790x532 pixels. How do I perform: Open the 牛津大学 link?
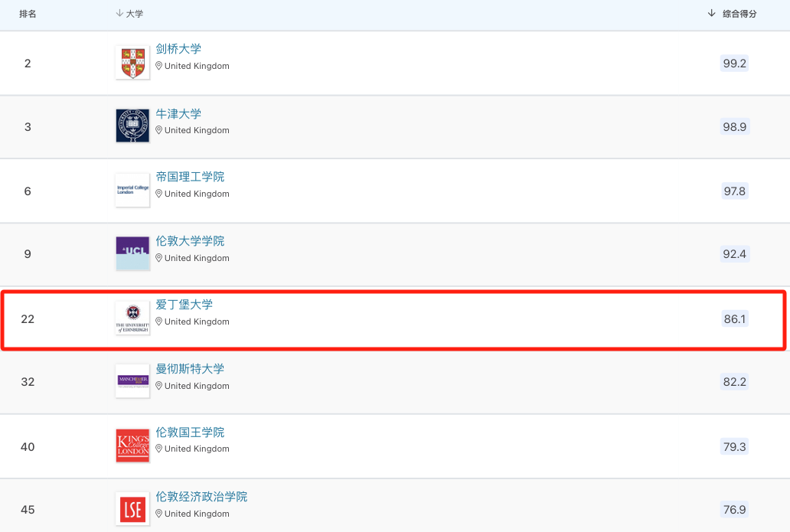pyautogui.click(x=178, y=114)
